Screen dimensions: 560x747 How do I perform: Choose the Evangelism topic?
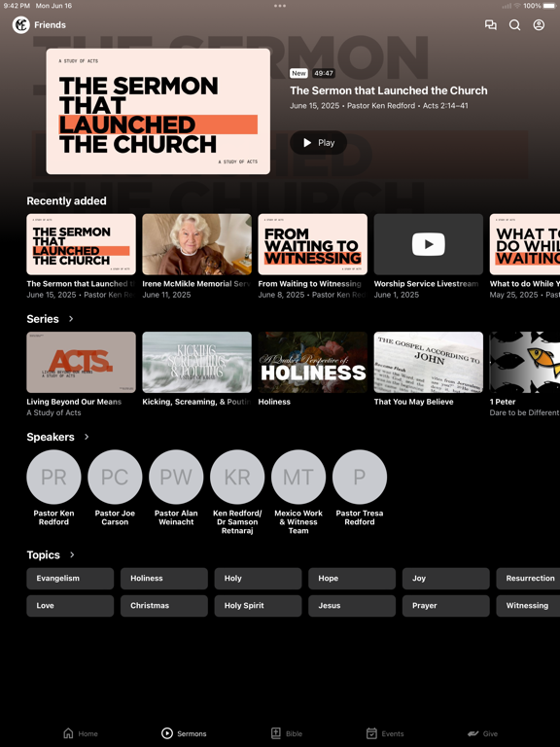(x=70, y=579)
